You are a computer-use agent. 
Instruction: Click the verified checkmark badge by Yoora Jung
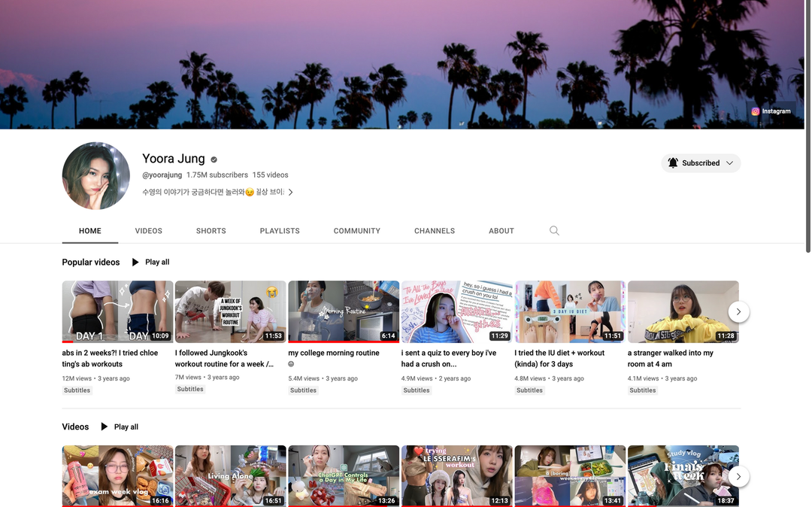tap(214, 159)
